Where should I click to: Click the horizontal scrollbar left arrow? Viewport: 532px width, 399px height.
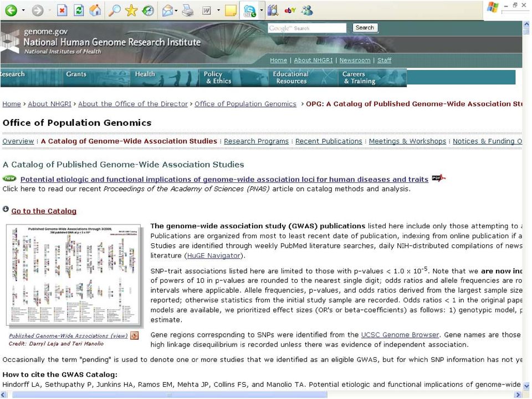(x=4, y=395)
